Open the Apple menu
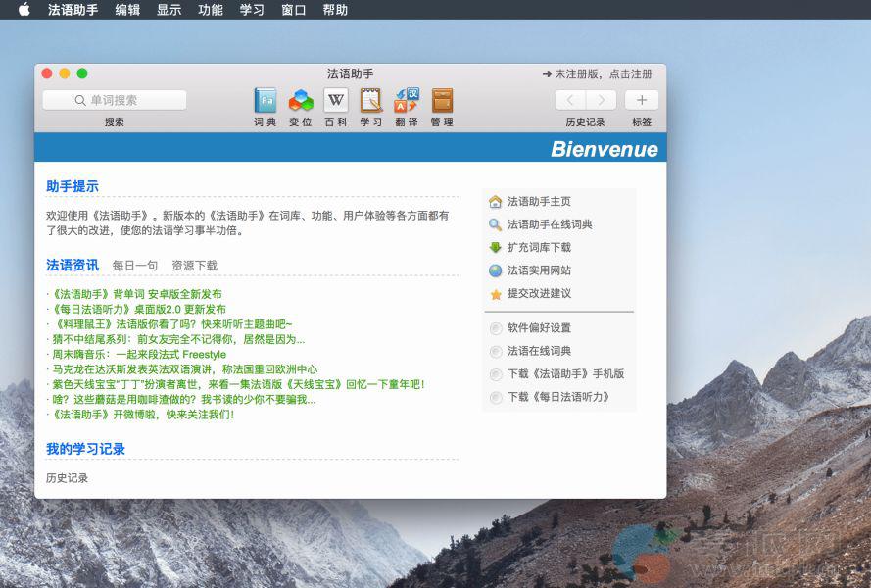Image resolution: width=871 pixels, height=588 pixels. point(24,10)
